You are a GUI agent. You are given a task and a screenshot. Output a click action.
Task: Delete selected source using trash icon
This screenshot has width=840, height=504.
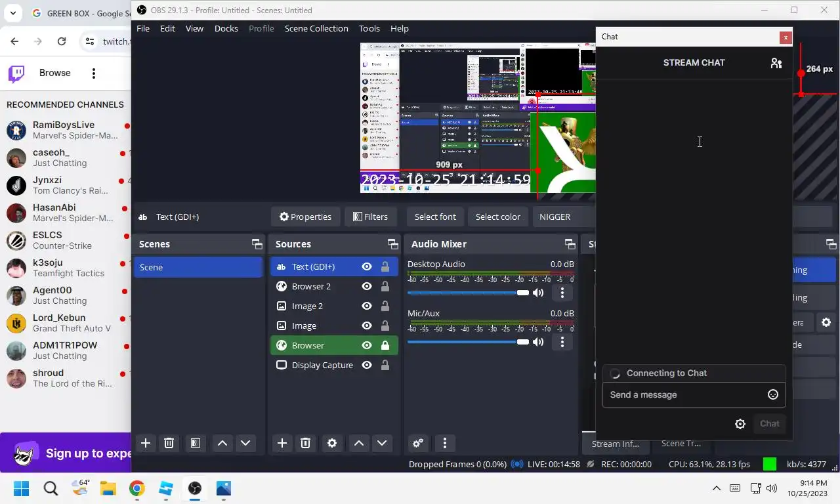[305, 443]
